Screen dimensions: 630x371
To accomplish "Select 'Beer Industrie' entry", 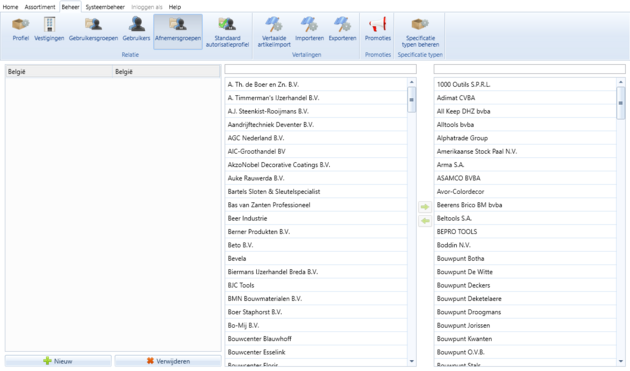I will [x=316, y=218].
